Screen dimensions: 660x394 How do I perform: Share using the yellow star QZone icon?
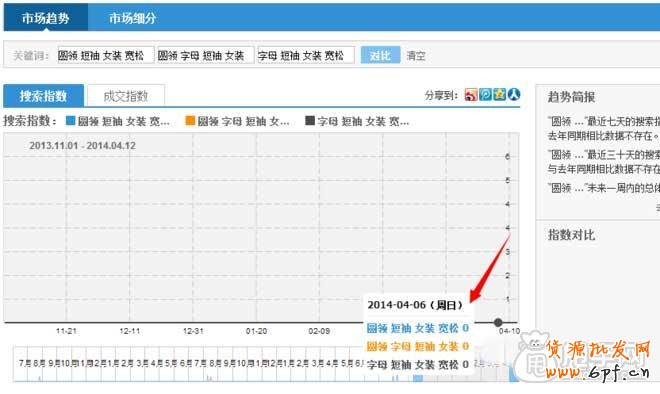click(x=499, y=95)
